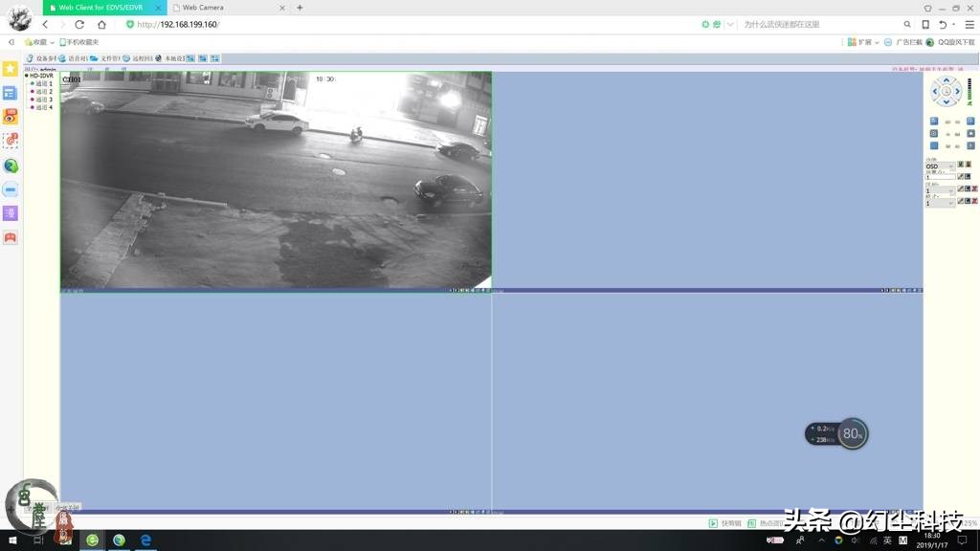Open the 本地设置 local settings toolbar item

(x=170, y=58)
